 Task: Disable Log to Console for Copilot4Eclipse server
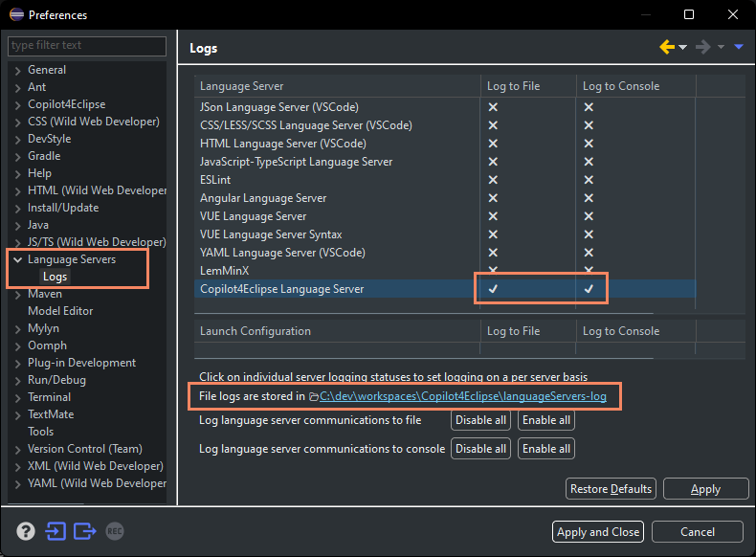click(589, 289)
